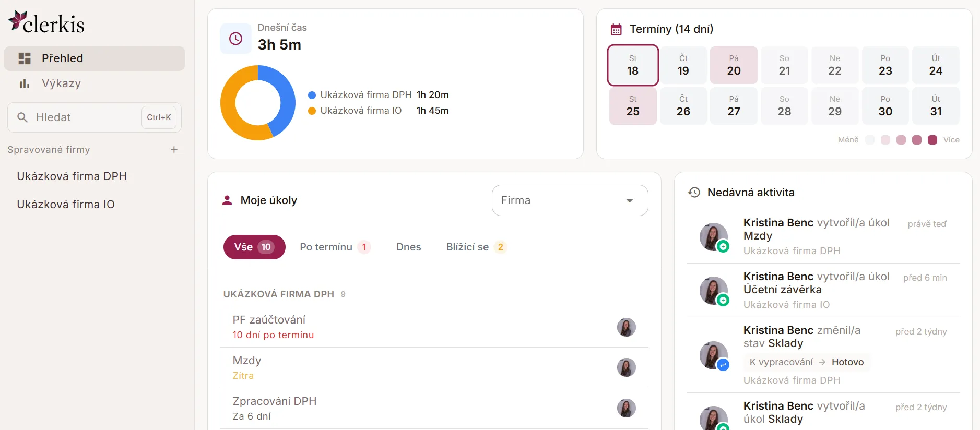
Task: Open Výkazy bar chart icon
Action: [25, 83]
